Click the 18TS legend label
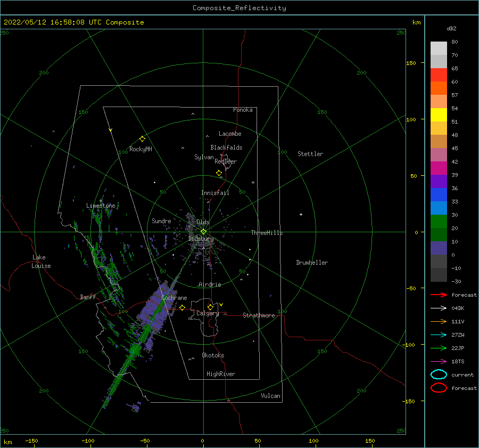The width and height of the screenshot is (479, 448). (458, 362)
